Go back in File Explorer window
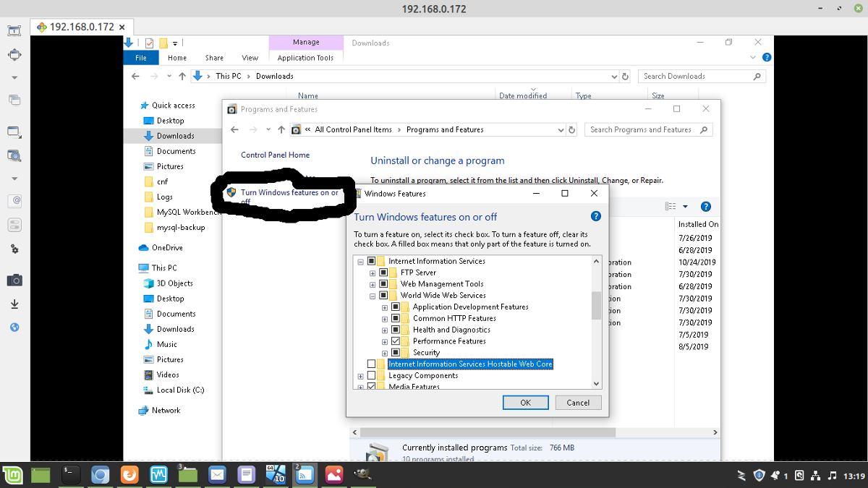This screenshot has height=488, width=868. [135, 76]
